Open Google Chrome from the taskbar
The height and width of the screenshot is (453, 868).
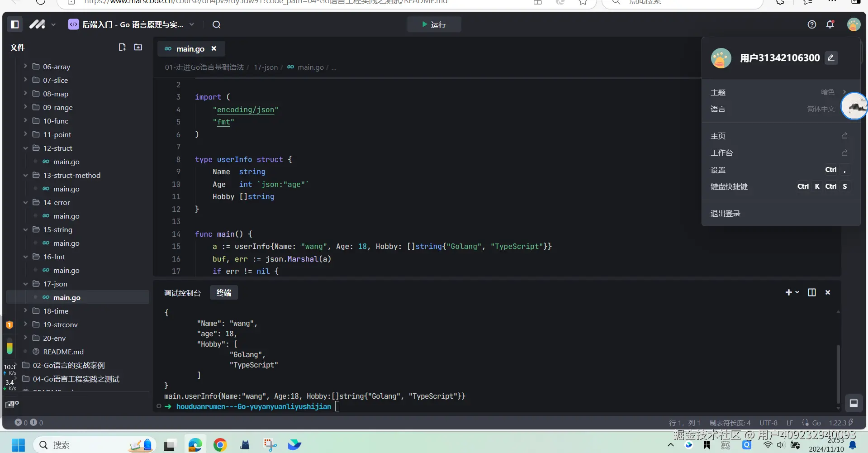coord(220,445)
